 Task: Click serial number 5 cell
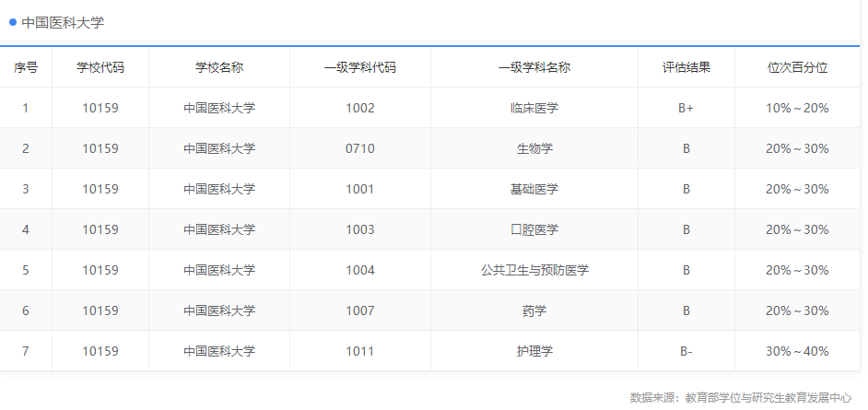click(26, 270)
